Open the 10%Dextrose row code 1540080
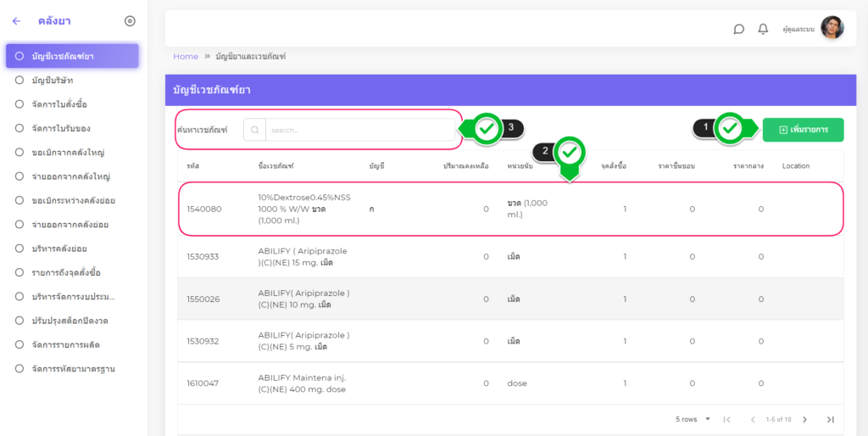 203,209
